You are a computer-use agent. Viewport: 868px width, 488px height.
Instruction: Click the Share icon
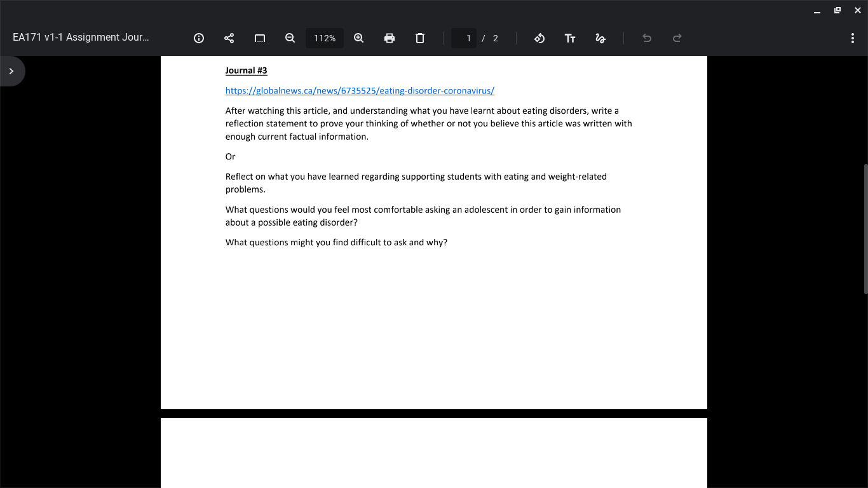click(x=229, y=38)
